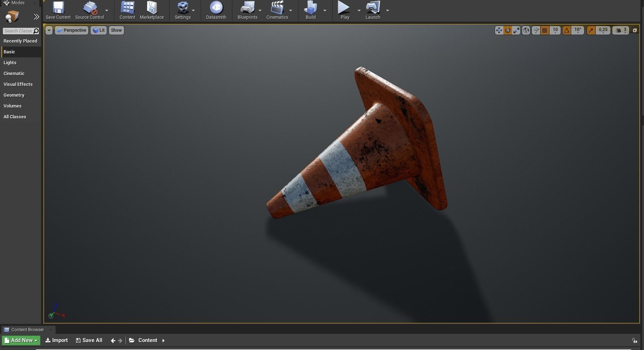Viewport: 644px width, 350px height.
Task: Expand the Play options dropdown arrow
Action: coord(359,10)
